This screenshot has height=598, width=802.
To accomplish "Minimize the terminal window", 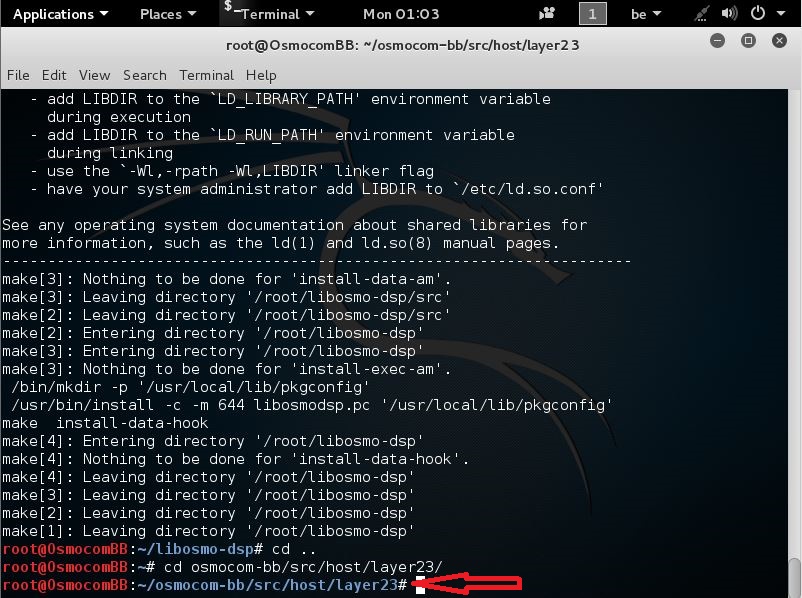I will (718, 40).
